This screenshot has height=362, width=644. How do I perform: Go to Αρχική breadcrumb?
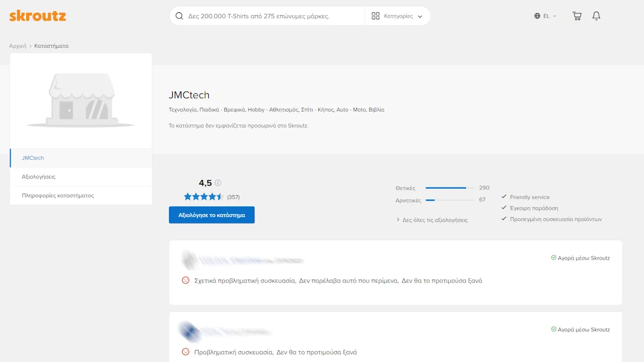[18, 46]
